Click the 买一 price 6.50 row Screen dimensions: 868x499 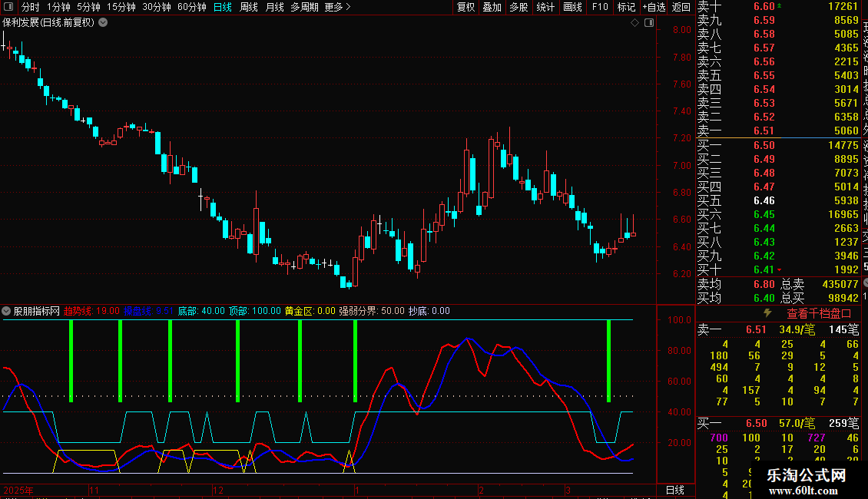[x=778, y=145]
